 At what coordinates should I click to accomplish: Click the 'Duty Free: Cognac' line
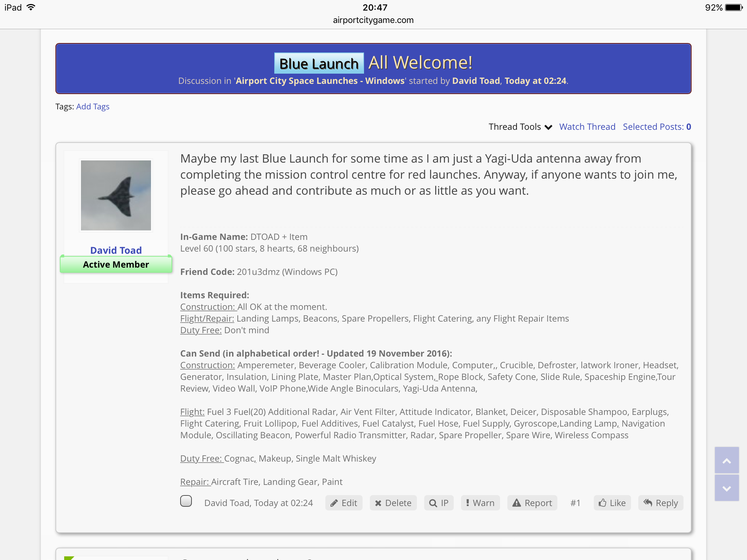click(x=278, y=459)
